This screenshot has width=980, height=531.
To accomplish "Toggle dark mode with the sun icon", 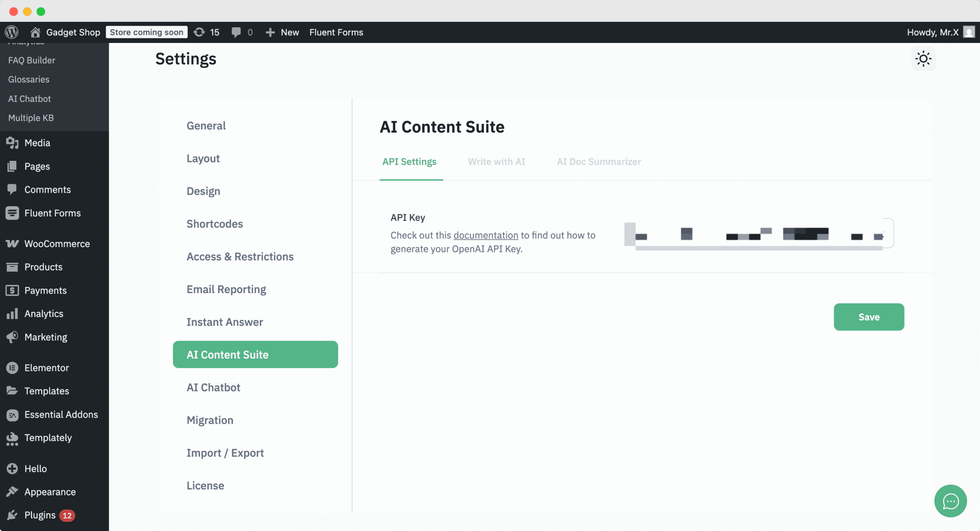I will pyautogui.click(x=923, y=59).
